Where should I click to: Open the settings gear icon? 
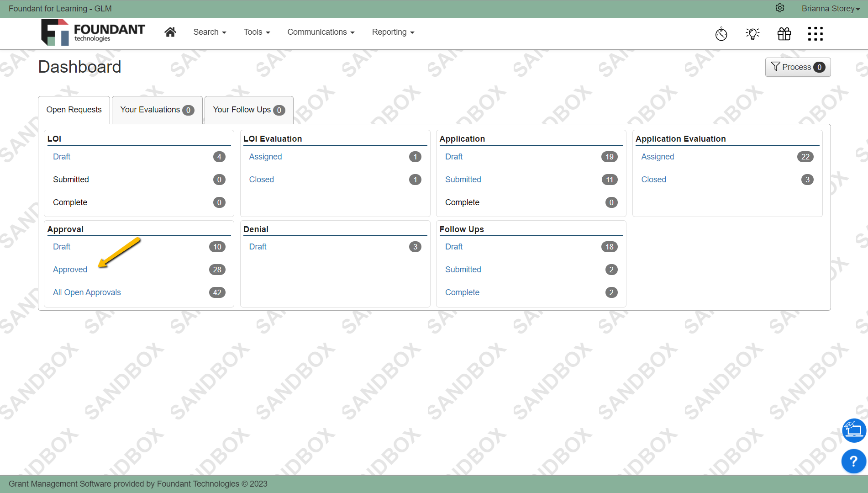779,8
